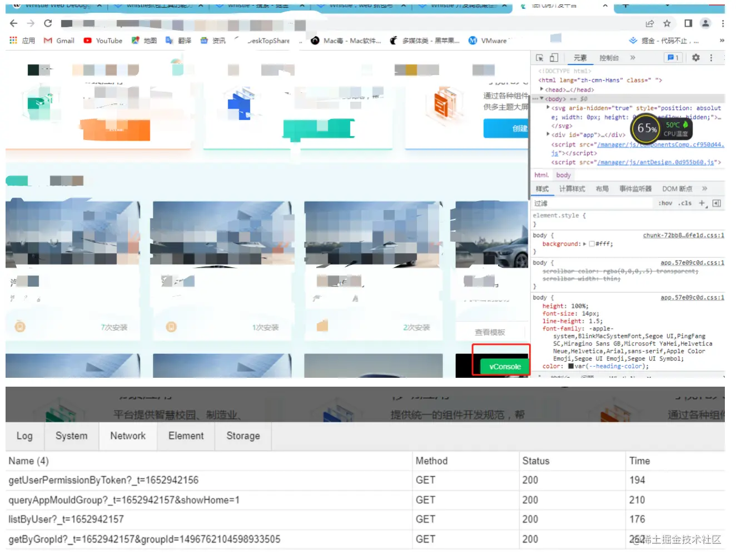Image resolution: width=736 pixels, height=560 pixels.
Task: Select the listByUser request row
Action: tap(365, 519)
